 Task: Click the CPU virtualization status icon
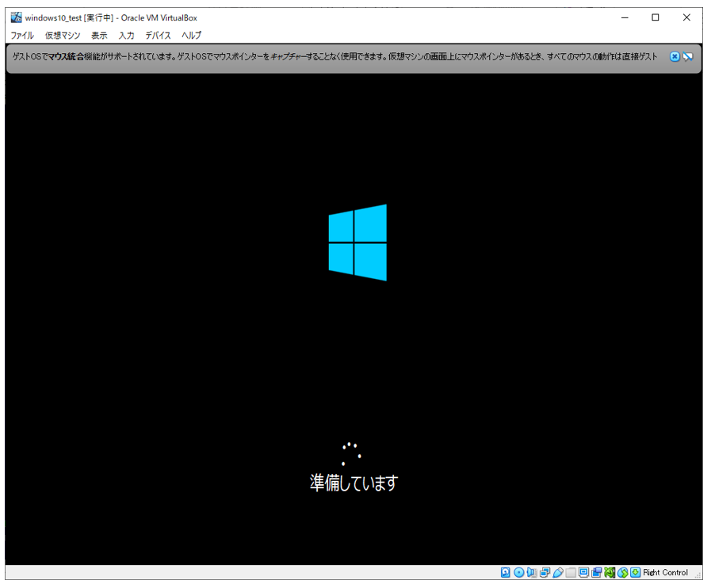(610, 573)
